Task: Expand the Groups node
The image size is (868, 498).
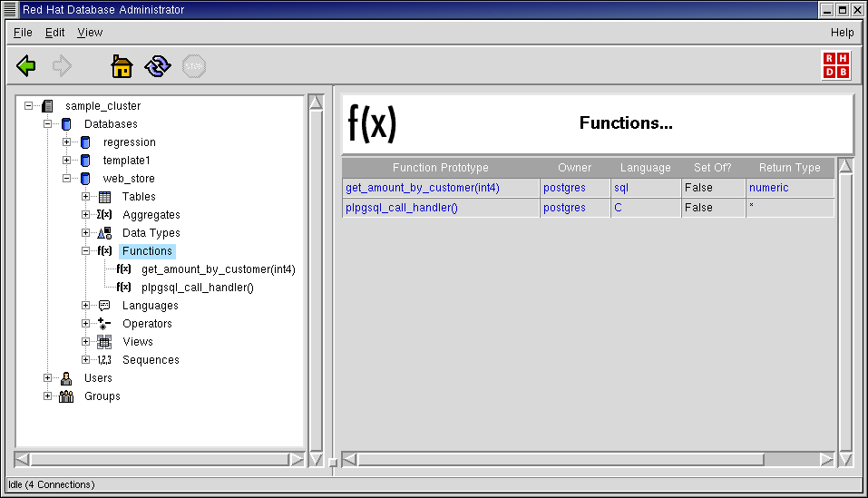Action: (47, 396)
